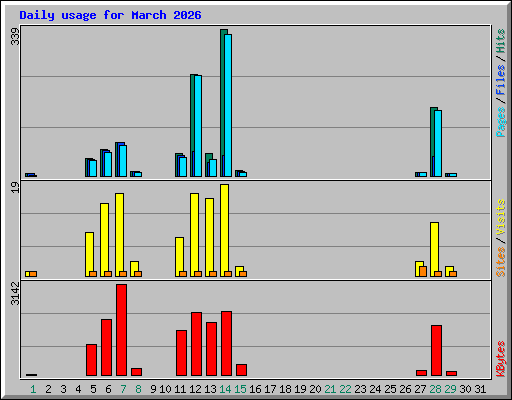Click day label '25' on the x-axis

point(390,389)
